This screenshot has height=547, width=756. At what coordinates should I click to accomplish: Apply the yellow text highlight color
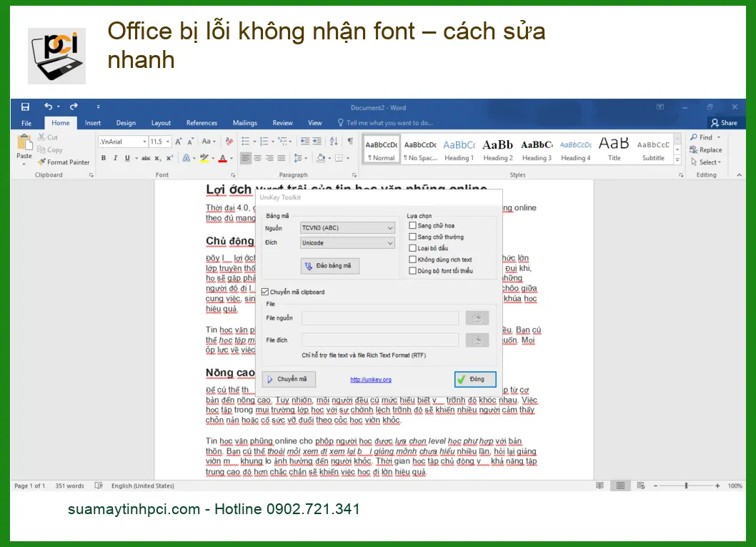204,158
